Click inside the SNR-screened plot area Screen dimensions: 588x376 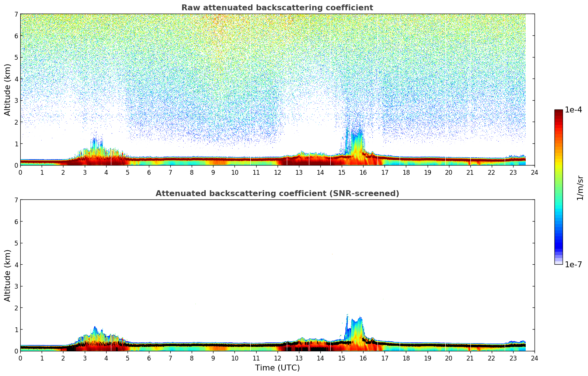[x=277, y=275]
